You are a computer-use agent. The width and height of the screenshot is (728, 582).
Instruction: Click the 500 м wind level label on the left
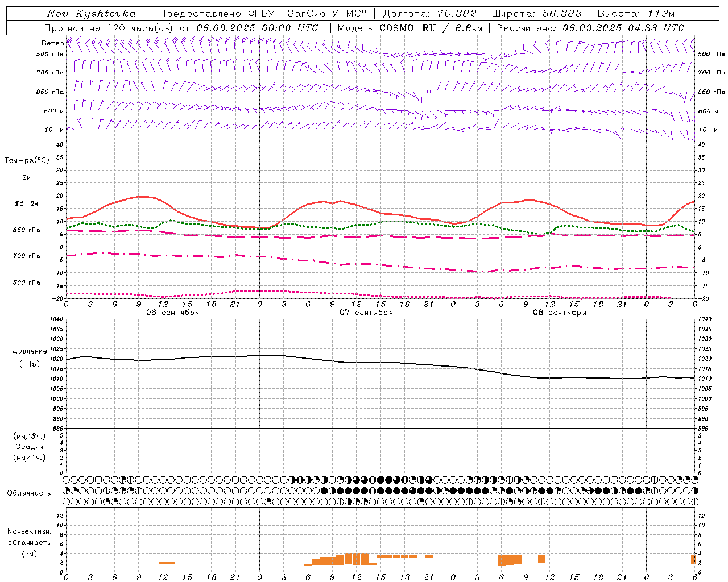point(54,111)
